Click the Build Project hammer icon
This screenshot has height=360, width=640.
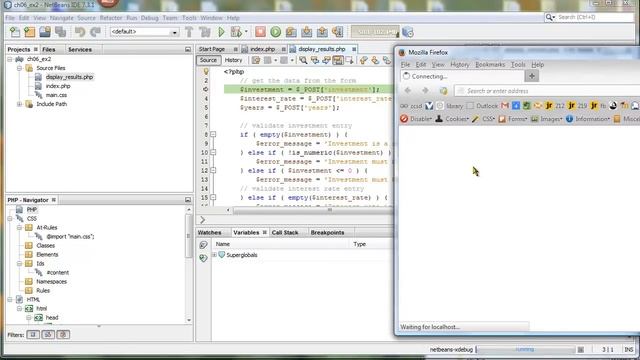(189, 32)
